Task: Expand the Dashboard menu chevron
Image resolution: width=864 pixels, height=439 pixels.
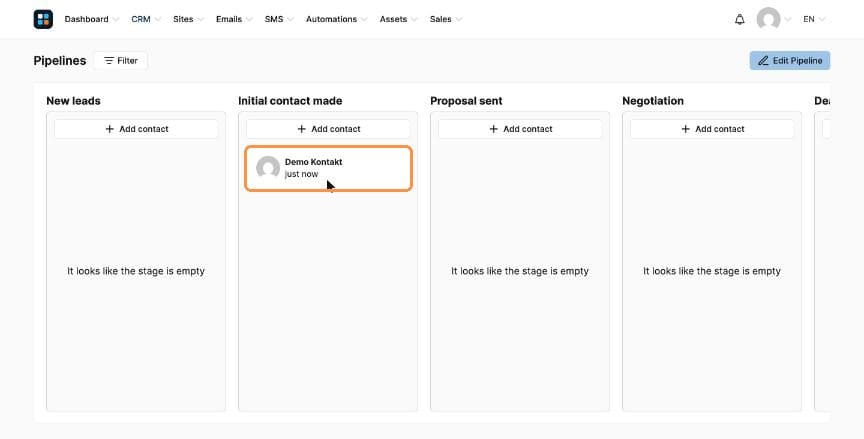Action: (116, 19)
